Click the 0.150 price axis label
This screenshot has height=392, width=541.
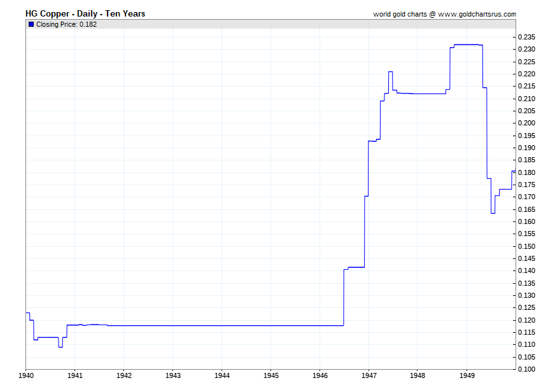(x=526, y=246)
